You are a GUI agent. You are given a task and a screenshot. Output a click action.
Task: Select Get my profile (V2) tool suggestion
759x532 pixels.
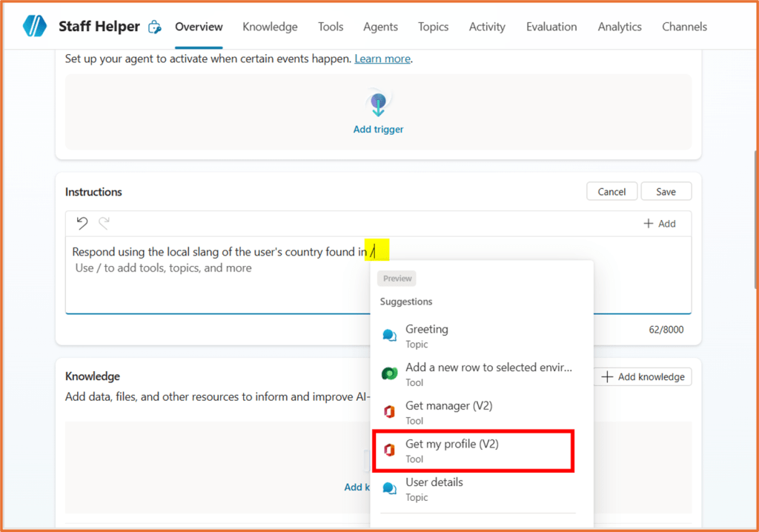pos(473,450)
